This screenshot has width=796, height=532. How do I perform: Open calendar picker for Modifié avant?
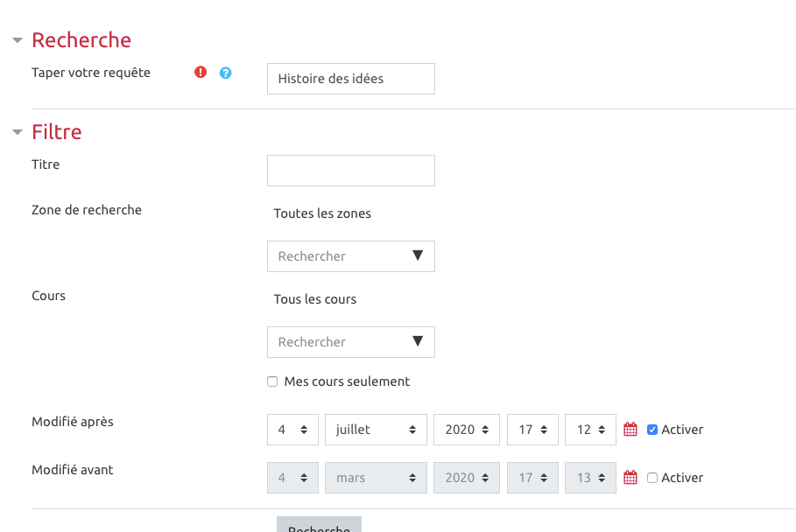coord(630,478)
